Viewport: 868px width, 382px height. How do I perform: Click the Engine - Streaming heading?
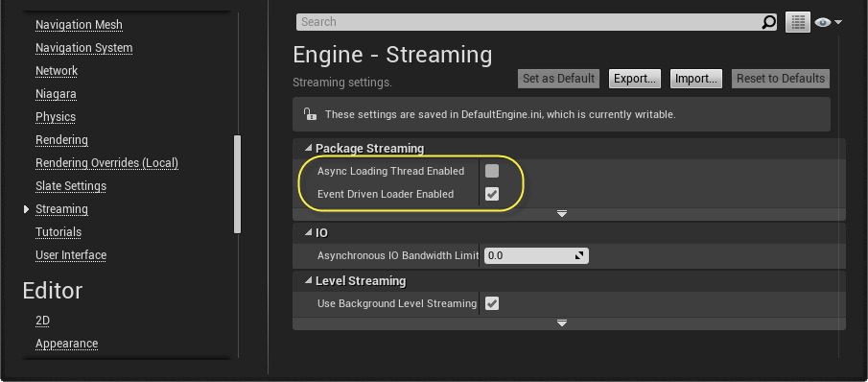(392, 55)
